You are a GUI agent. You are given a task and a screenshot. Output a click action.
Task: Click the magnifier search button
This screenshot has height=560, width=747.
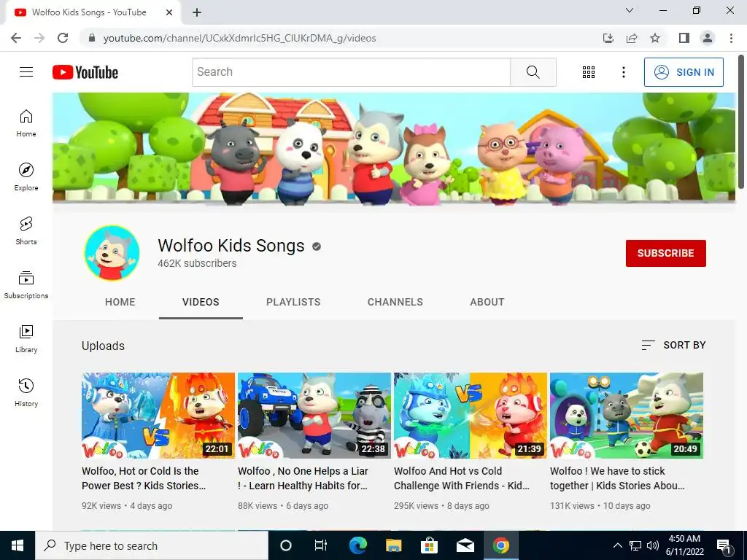(x=533, y=72)
